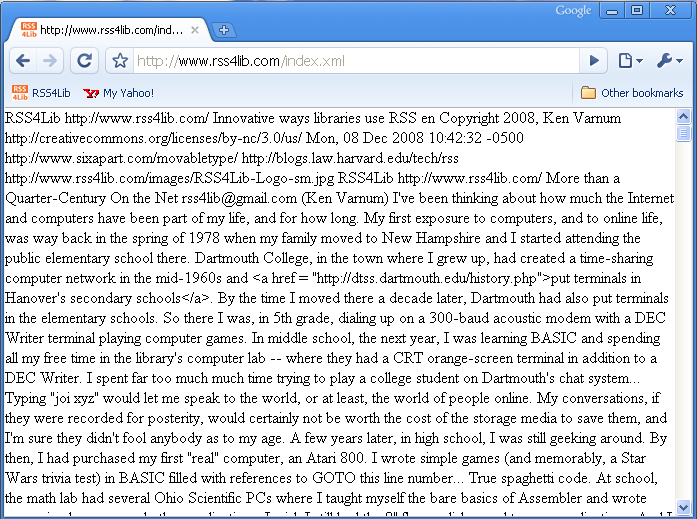Click the text 'http://dtss.dartmouth.edu/history.php'

point(427,278)
